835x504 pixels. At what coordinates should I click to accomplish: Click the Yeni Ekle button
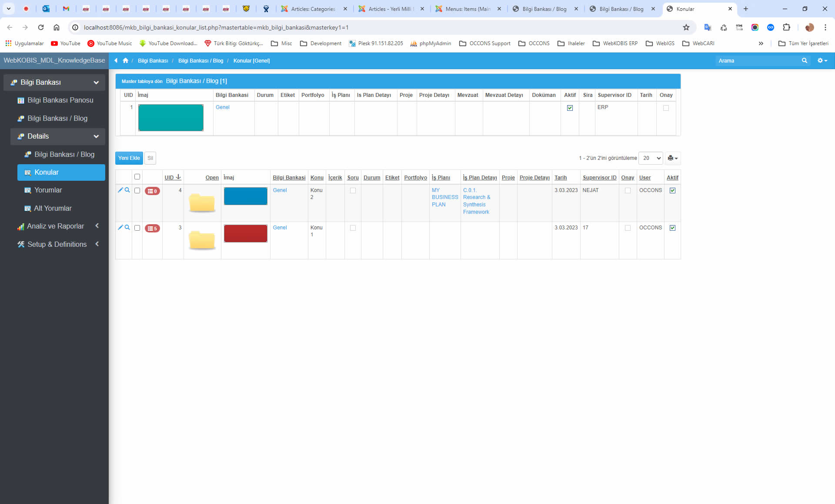pos(129,158)
